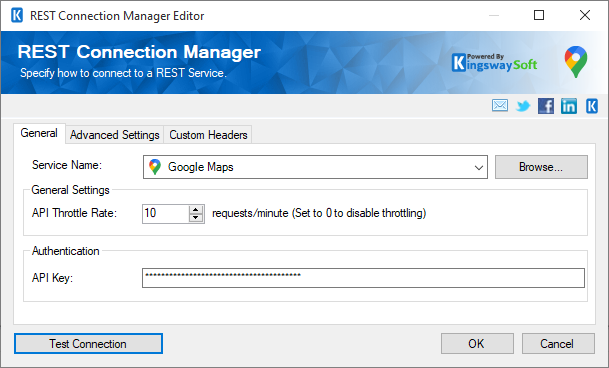Click the Google Maps pin logo in banner
The image size is (609, 368).
pos(576,62)
